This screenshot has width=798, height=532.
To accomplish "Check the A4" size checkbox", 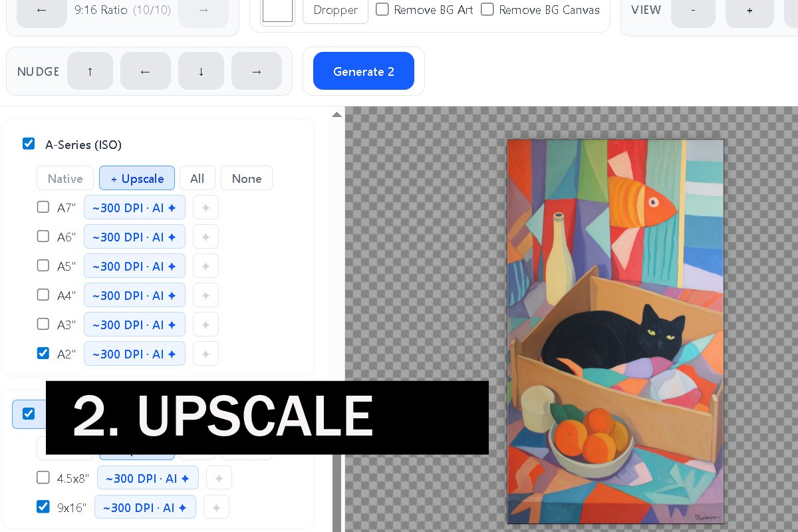I will 43,295.
